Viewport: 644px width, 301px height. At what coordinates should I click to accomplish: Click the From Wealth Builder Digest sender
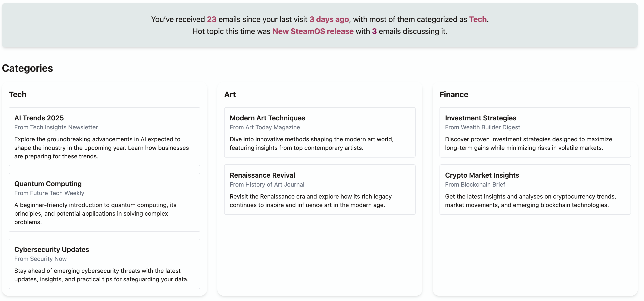click(x=482, y=127)
